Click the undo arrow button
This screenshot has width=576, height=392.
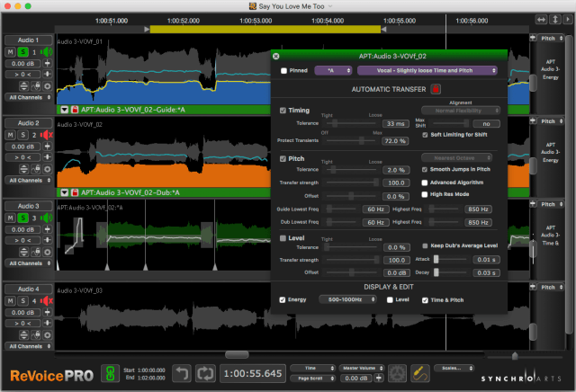(182, 374)
